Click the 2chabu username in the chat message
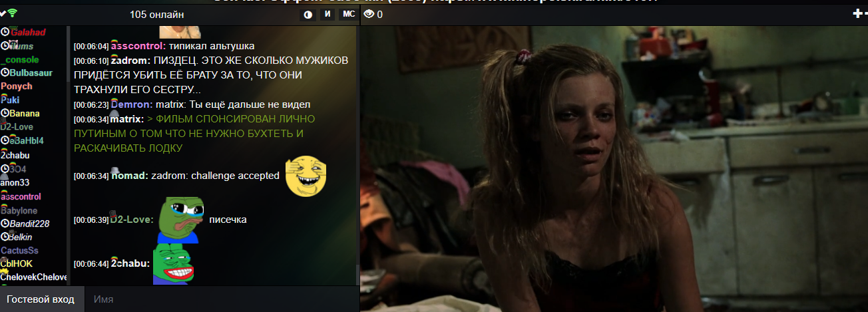868x312 pixels. (130, 263)
